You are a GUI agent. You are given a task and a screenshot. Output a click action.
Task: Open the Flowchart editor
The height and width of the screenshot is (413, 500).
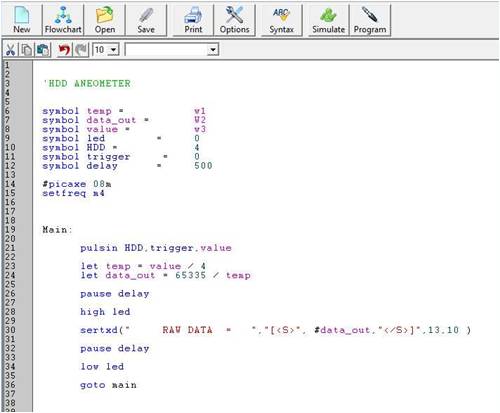(63, 19)
